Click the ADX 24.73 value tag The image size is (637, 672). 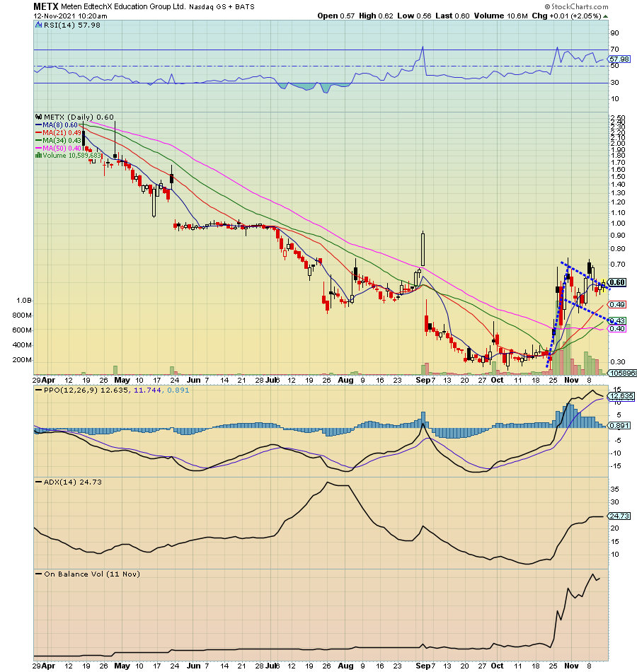pyautogui.click(x=619, y=516)
